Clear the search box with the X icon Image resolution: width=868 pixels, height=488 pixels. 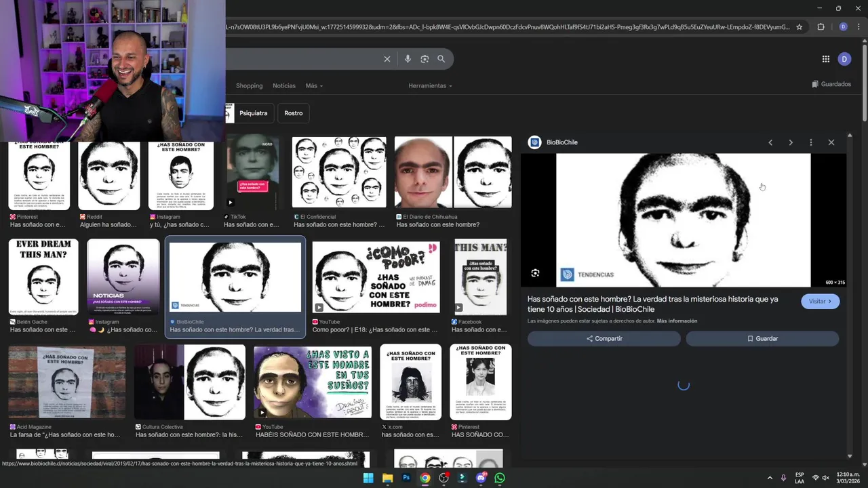pyautogui.click(x=387, y=59)
